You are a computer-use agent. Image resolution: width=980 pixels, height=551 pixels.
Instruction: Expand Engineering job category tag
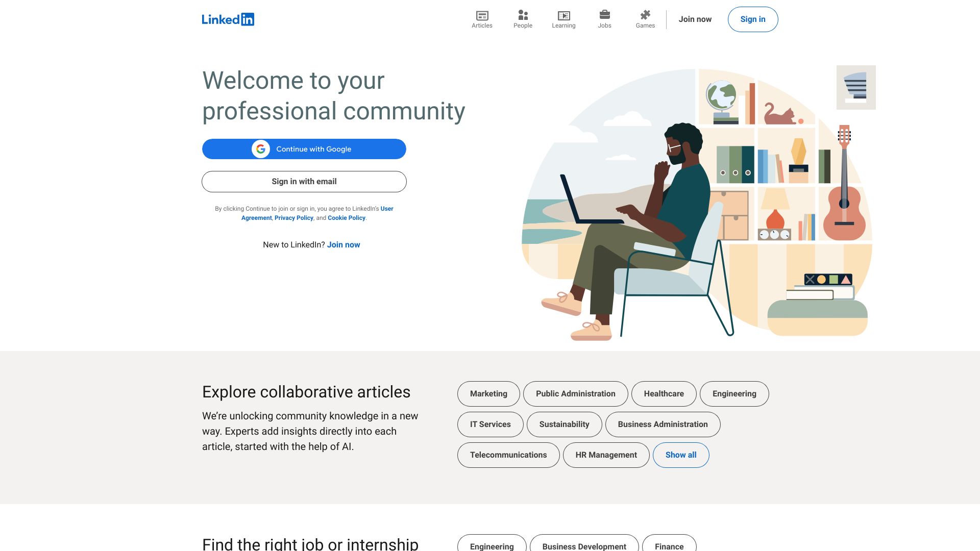coord(492,546)
